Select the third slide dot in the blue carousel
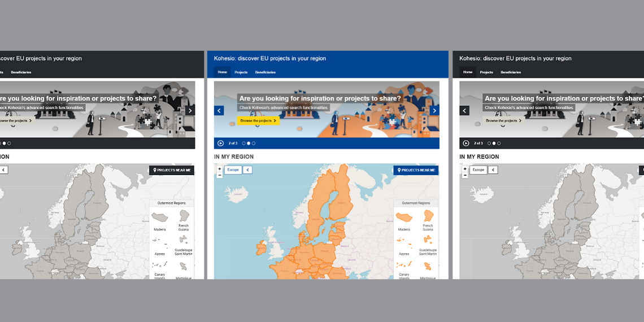644x322 pixels. coord(254,143)
